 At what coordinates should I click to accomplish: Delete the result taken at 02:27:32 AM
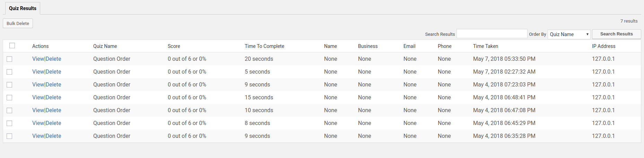53,72
